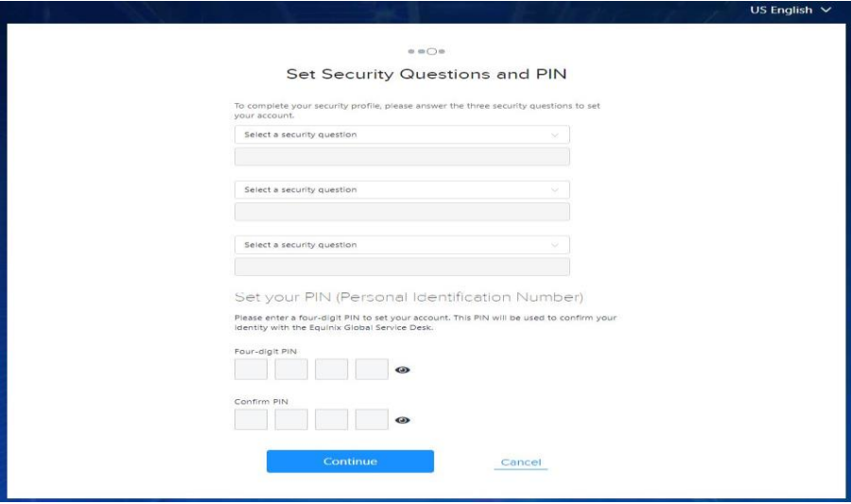The image size is (851, 504).
Task: Focus the second security answer field
Action: pos(402,212)
